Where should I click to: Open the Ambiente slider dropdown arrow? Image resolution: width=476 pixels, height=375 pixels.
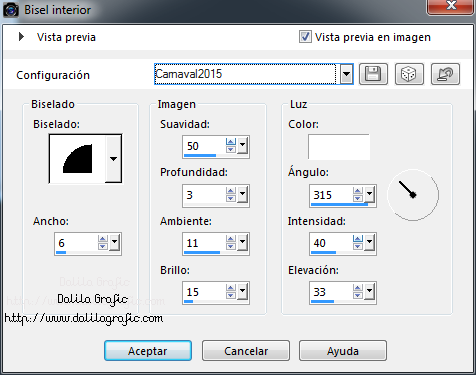(x=242, y=243)
